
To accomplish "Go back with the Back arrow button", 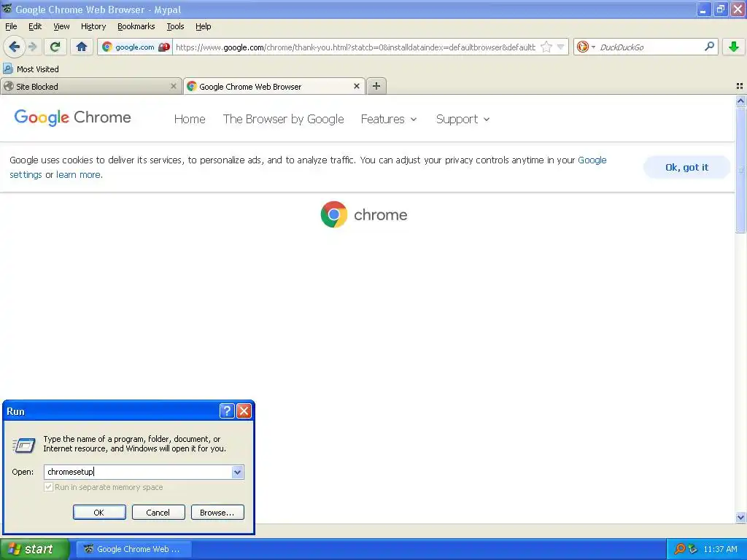I will coord(14,47).
